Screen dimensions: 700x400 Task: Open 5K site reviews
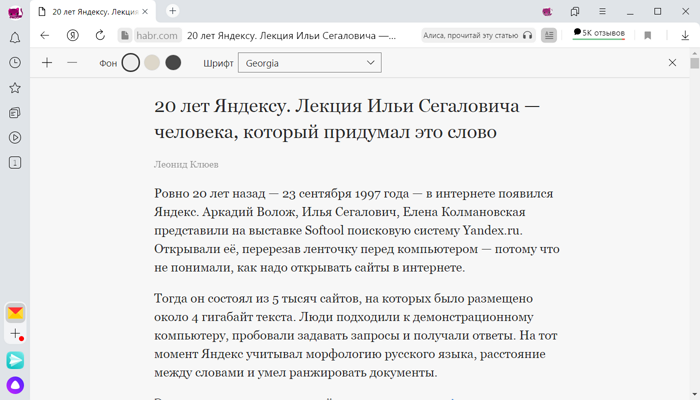(x=599, y=33)
